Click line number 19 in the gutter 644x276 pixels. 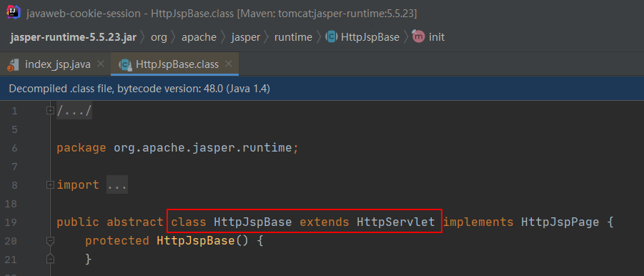coord(11,222)
